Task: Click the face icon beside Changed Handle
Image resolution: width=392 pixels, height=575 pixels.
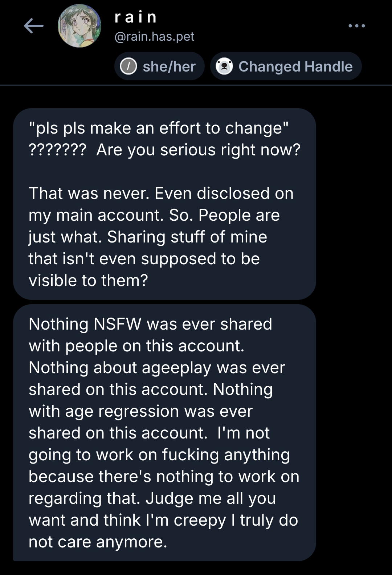Action: [224, 66]
